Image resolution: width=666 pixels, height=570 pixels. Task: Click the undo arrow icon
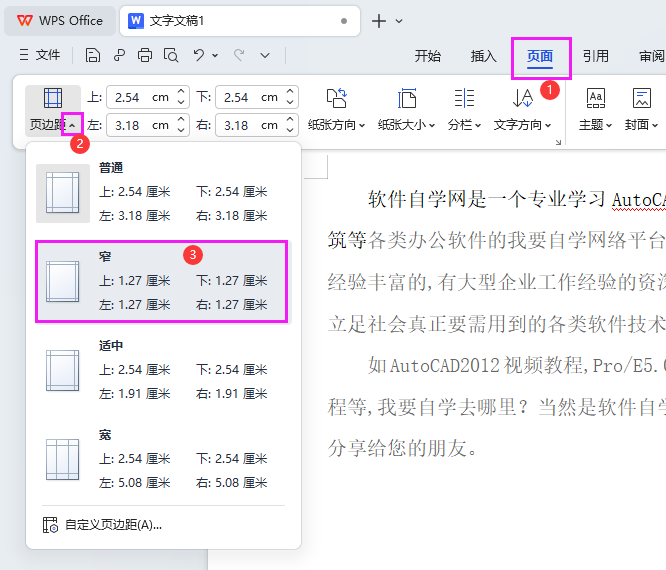click(199, 55)
